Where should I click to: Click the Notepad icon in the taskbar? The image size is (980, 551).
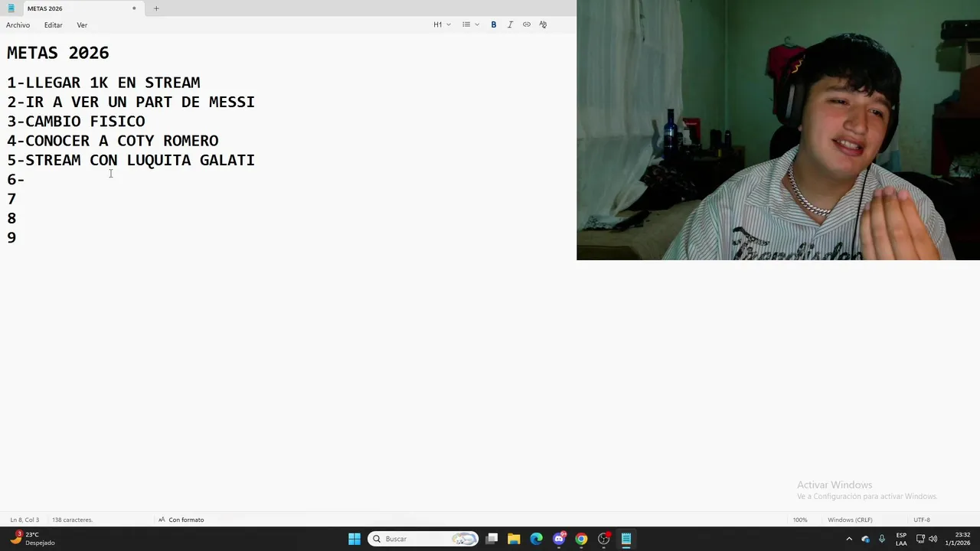click(626, 539)
